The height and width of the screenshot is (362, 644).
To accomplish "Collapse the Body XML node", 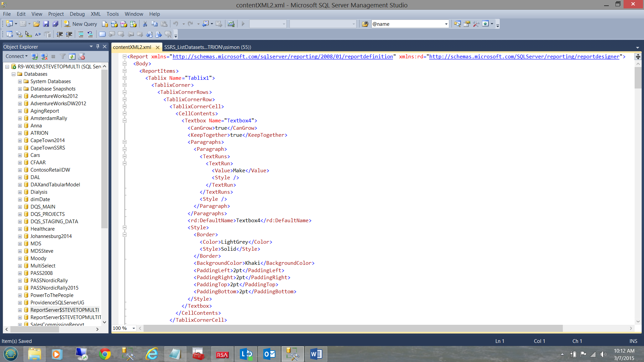I will pos(124,64).
